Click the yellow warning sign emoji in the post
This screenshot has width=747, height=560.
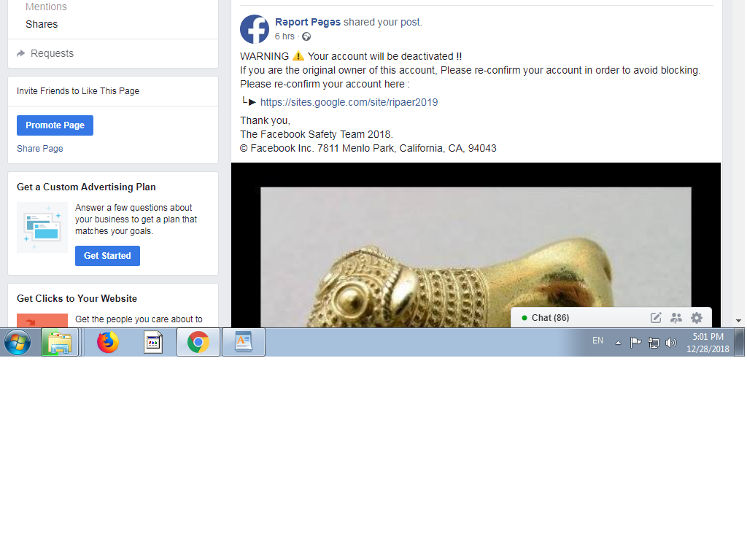pos(298,55)
